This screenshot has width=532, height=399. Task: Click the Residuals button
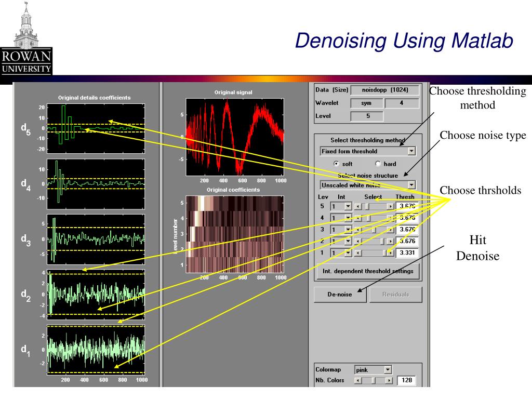pyautogui.click(x=395, y=295)
